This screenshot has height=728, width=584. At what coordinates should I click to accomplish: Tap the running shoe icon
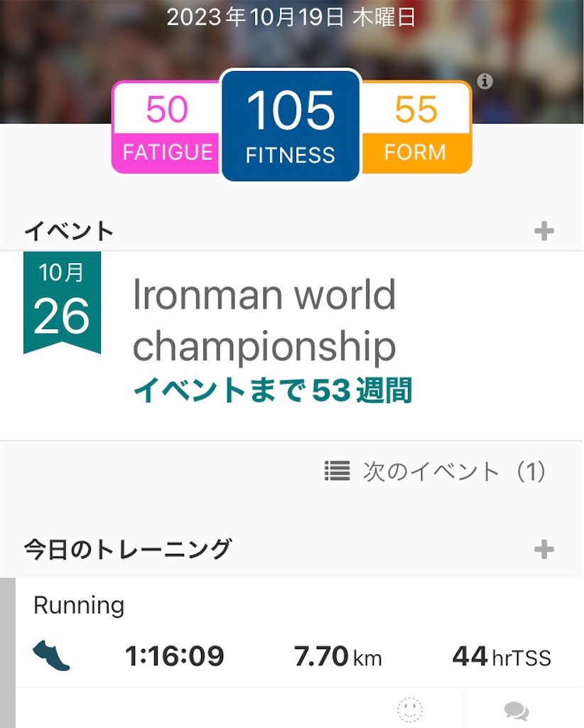51,655
